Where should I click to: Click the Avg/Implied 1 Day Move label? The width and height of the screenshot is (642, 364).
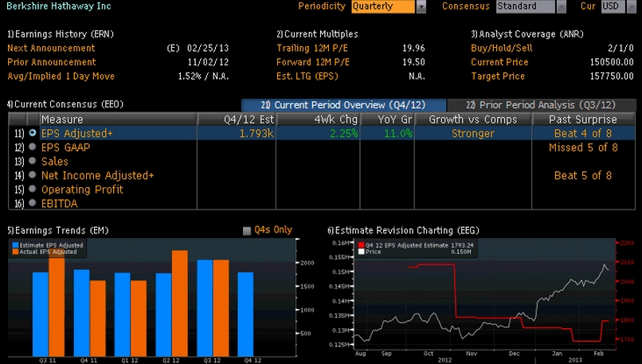61,76
